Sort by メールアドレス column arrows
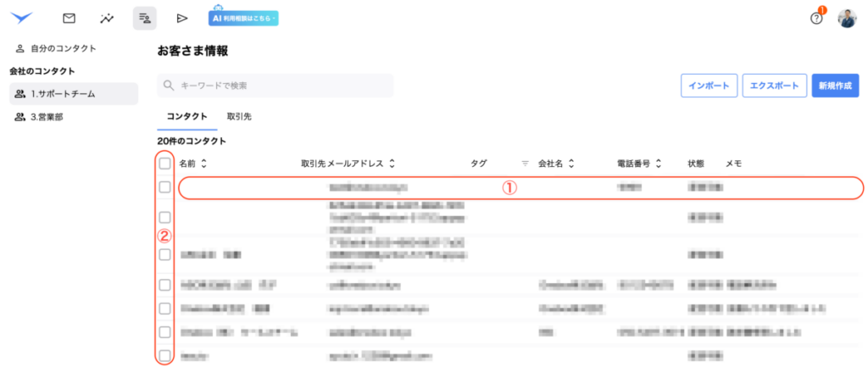Image resolution: width=868 pixels, height=367 pixels. [392, 163]
